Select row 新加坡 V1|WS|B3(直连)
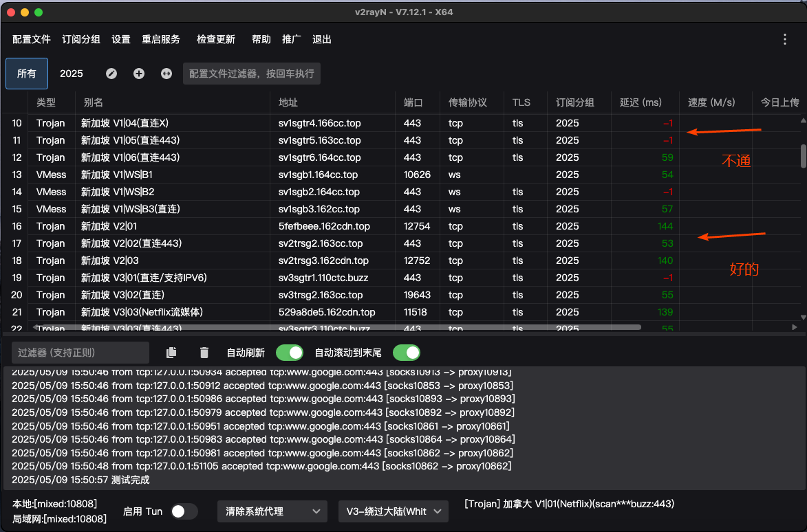 click(403, 209)
